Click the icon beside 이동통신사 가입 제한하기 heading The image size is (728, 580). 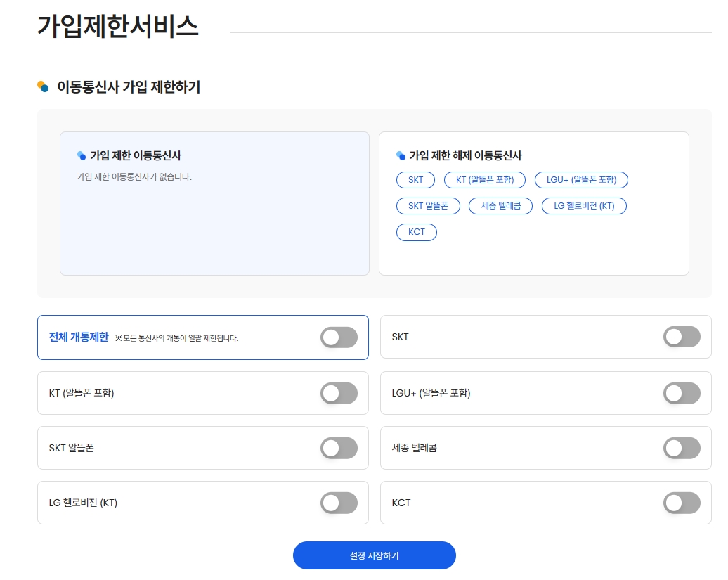click(42, 87)
